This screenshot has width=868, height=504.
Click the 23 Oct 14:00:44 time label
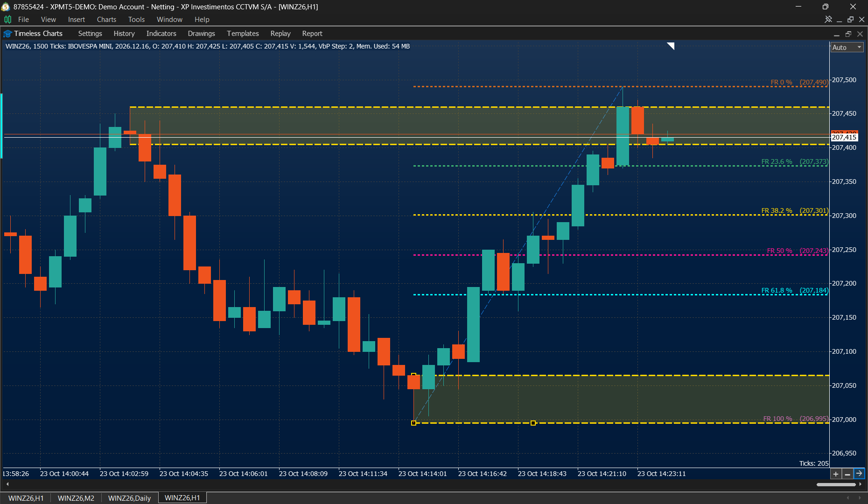coord(64,474)
